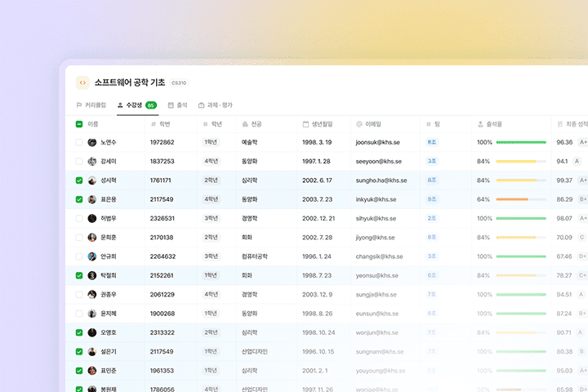Click the student name 표민준
This screenshot has width=588, height=392.
coord(109,371)
